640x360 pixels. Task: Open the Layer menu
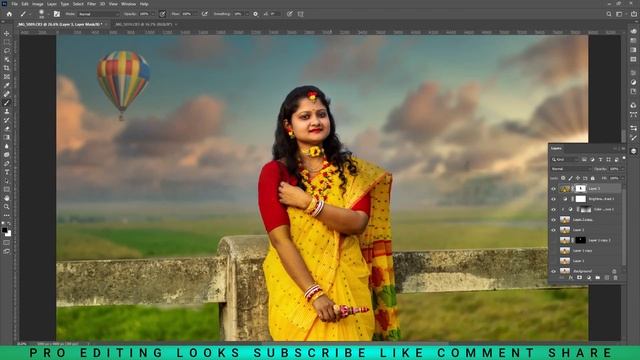(x=52, y=4)
